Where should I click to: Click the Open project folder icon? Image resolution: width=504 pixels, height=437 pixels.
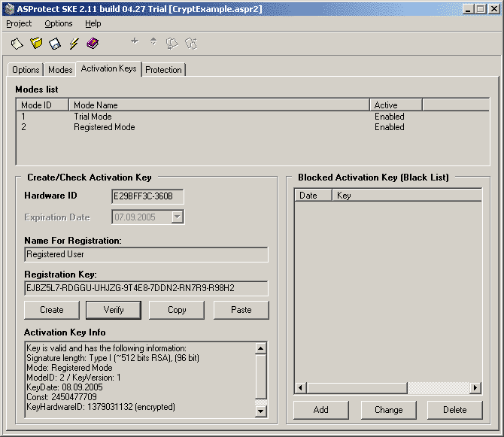(36, 43)
